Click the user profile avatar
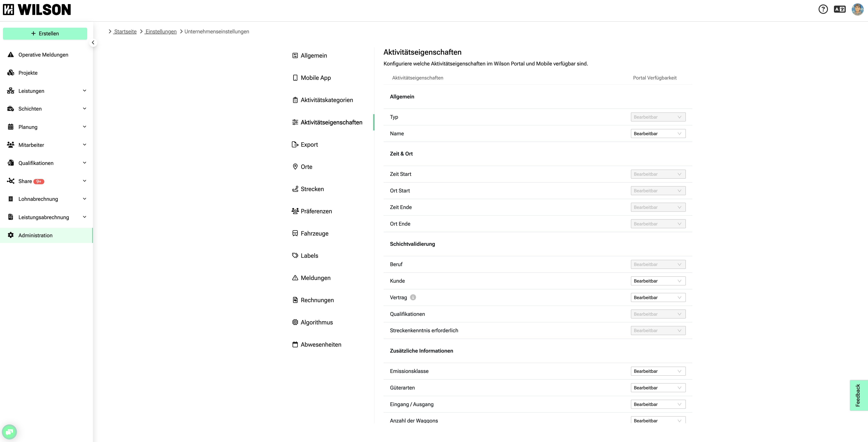 857,9
